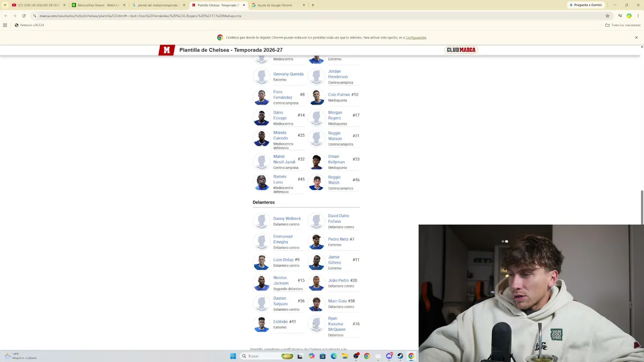Click João Pedro's name

(x=338, y=281)
